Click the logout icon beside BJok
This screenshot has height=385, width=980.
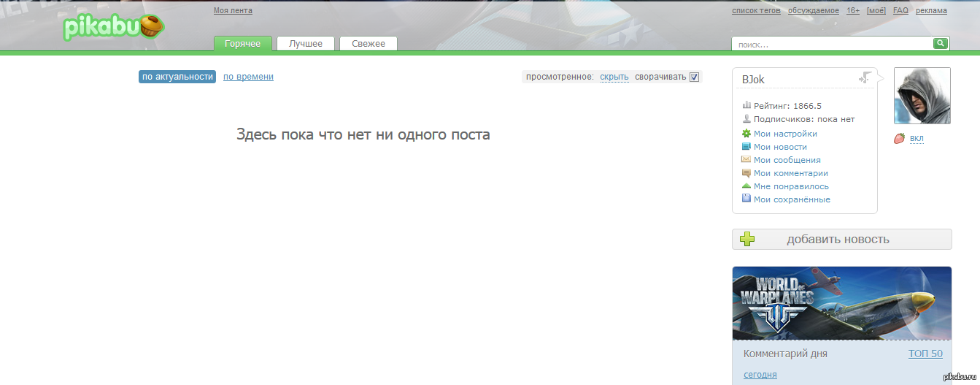click(x=865, y=77)
